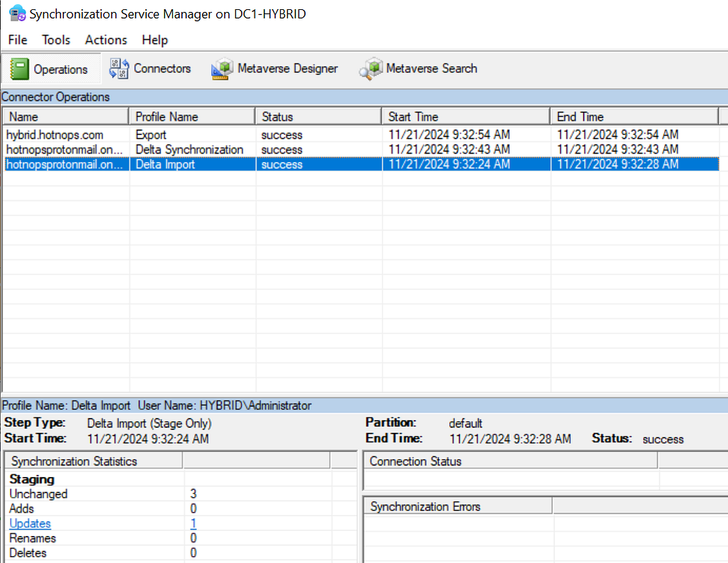Open the Updates staging link
This screenshot has width=728, height=563.
pos(30,524)
